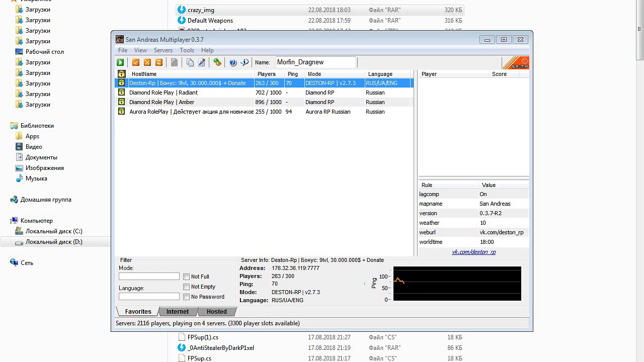Select Diamond Role Play | Amber server
This screenshot has width=644, height=362.
pyautogui.click(x=264, y=102)
